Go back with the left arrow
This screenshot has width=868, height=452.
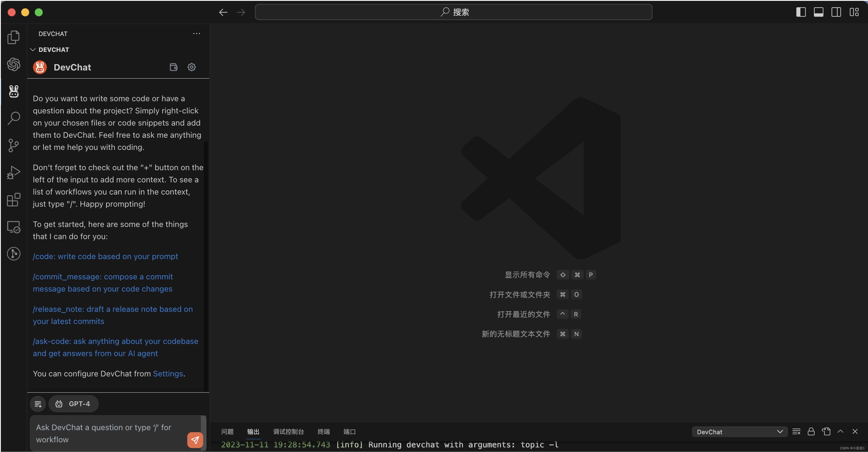pyautogui.click(x=223, y=13)
